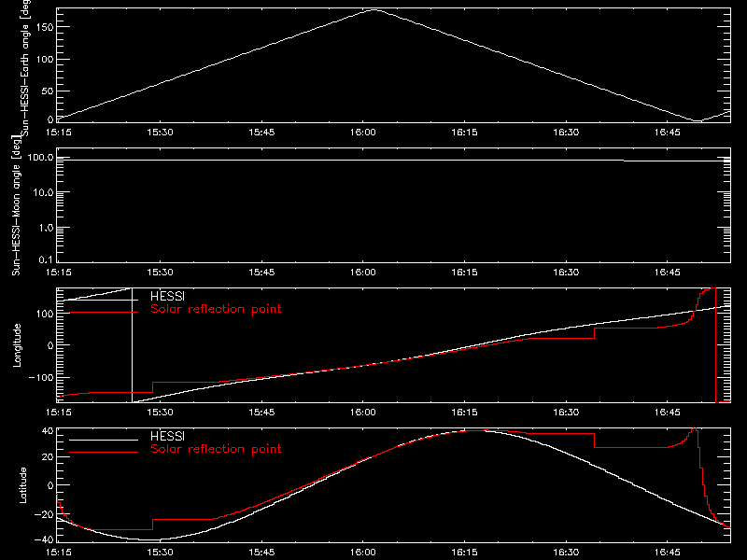Click the Sun-HESSI-Earth angle axis title

click(25, 68)
